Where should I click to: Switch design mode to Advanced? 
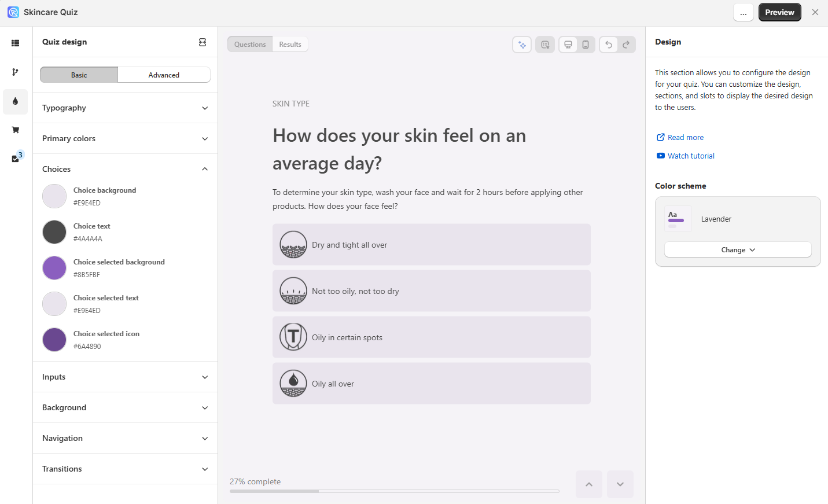click(164, 75)
